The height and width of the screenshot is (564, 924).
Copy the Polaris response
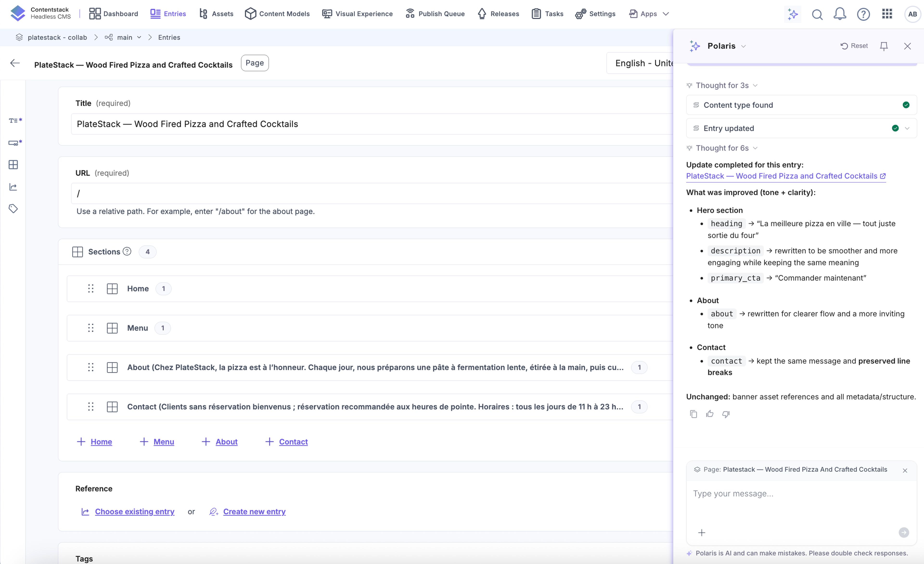[693, 414]
